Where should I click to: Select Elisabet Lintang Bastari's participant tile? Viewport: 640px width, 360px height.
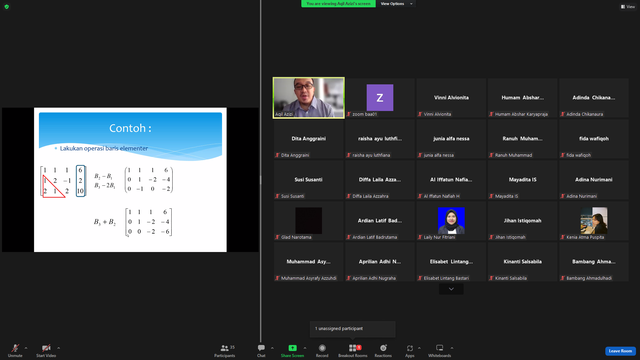(451, 262)
